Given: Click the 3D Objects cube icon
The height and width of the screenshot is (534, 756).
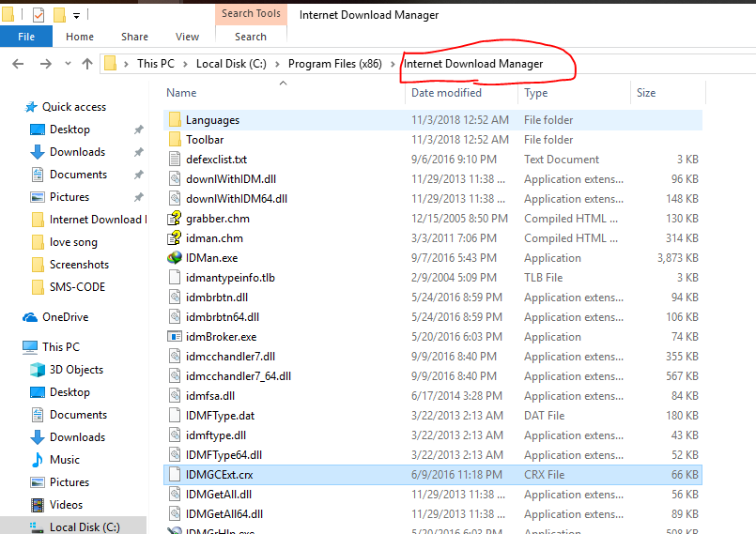Looking at the screenshot, I should [38, 370].
